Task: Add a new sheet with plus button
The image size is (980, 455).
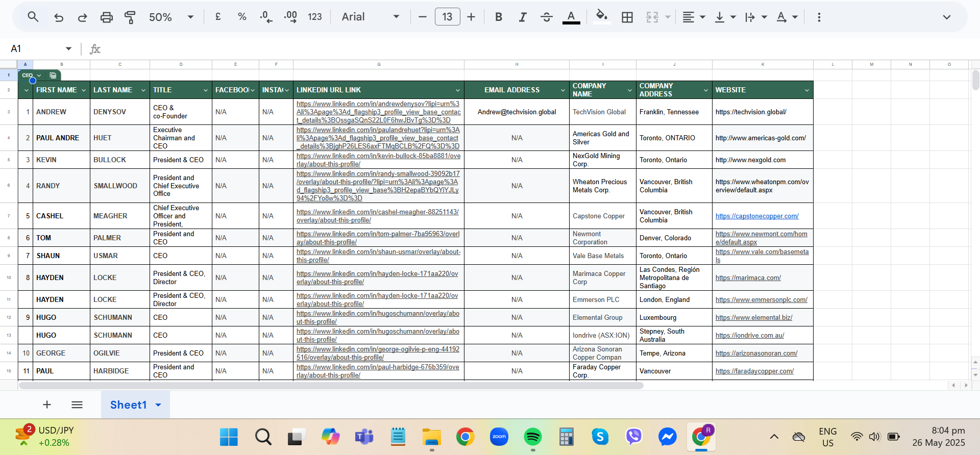Action: coord(47,405)
